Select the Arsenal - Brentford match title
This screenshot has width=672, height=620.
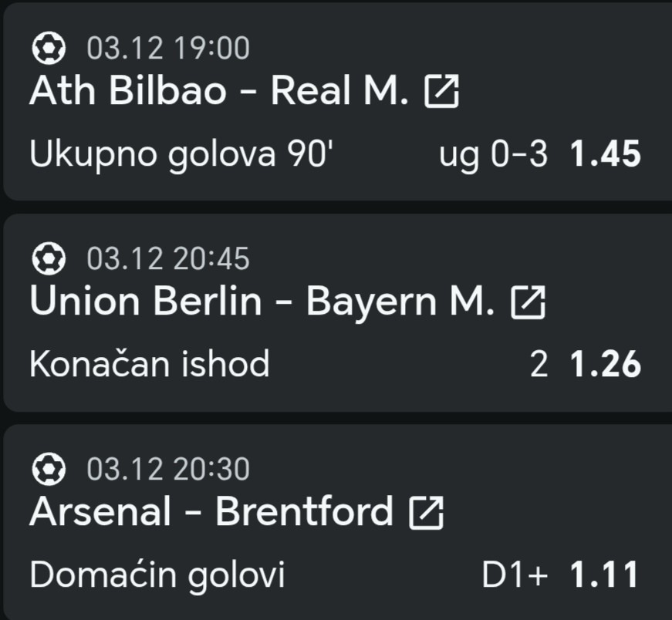tap(211, 512)
